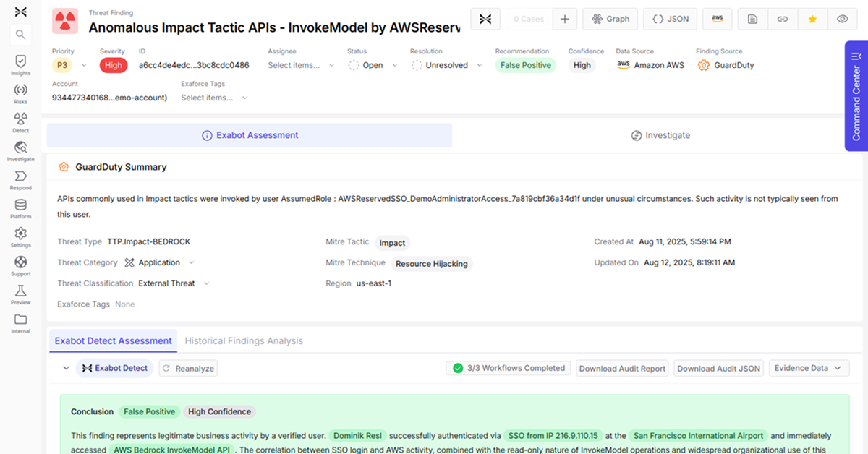
Task: Click the red threat finding radiation icon
Action: pos(65,22)
